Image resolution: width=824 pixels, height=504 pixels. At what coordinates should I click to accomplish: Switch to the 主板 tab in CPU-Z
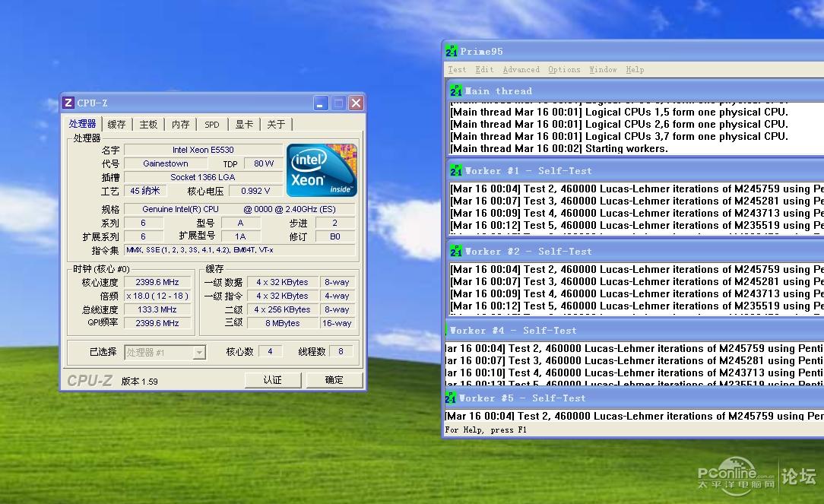tap(148, 125)
